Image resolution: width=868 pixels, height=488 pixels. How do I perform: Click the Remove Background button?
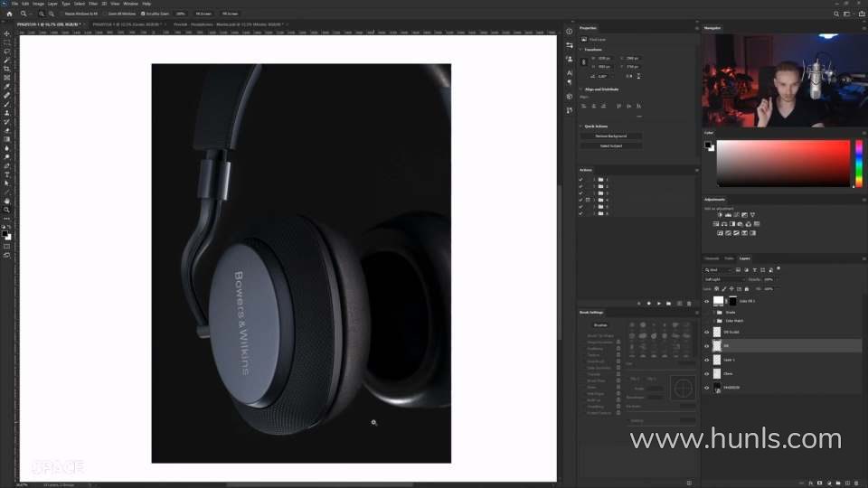click(611, 136)
